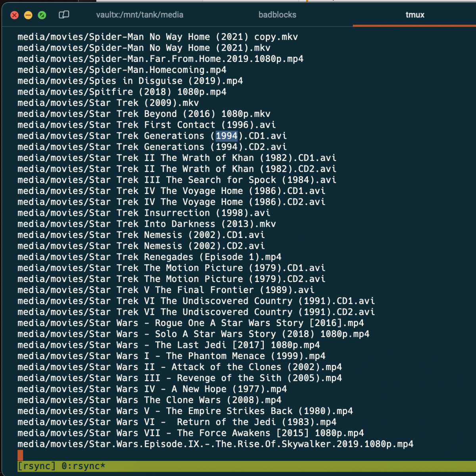Click line 'Solo A Star Wars Story (2018)'
The width and height of the screenshot is (476, 476).
(x=194, y=334)
